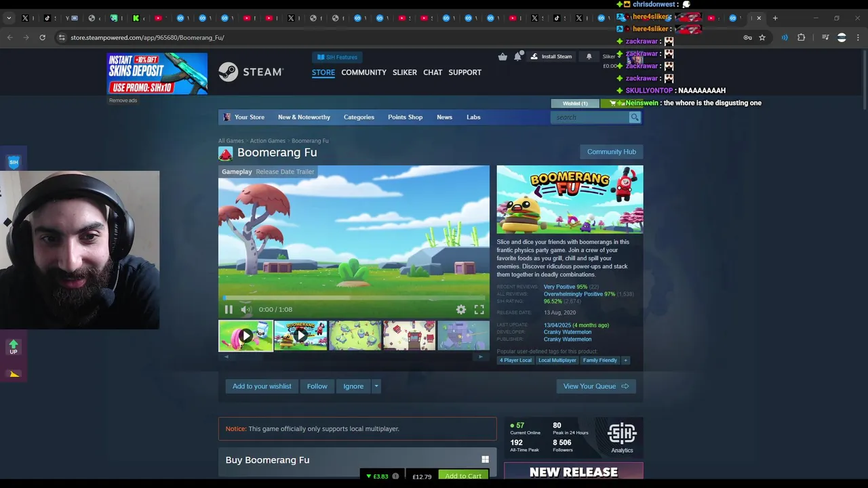The height and width of the screenshot is (488, 868).
Task: Bookmark page with the star icon
Action: tap(762, 38)
